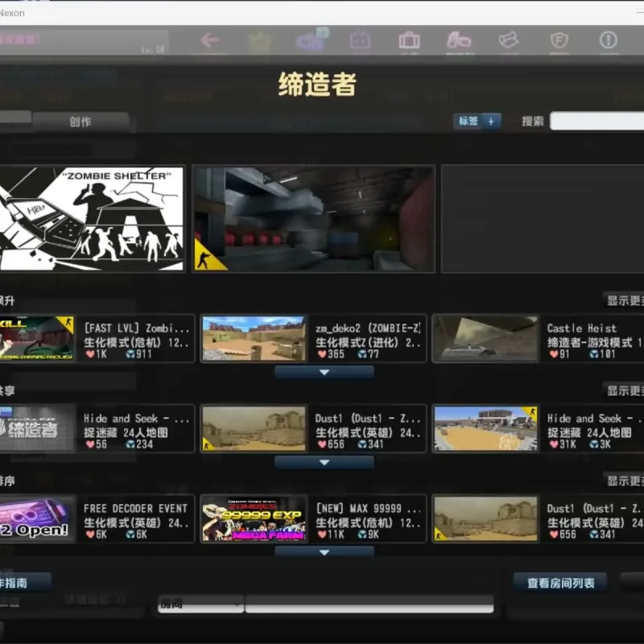Click the pink back arrow icon
Image resolution: width=644 pixels, height=644 pixels.
click(x=210, y=40)
